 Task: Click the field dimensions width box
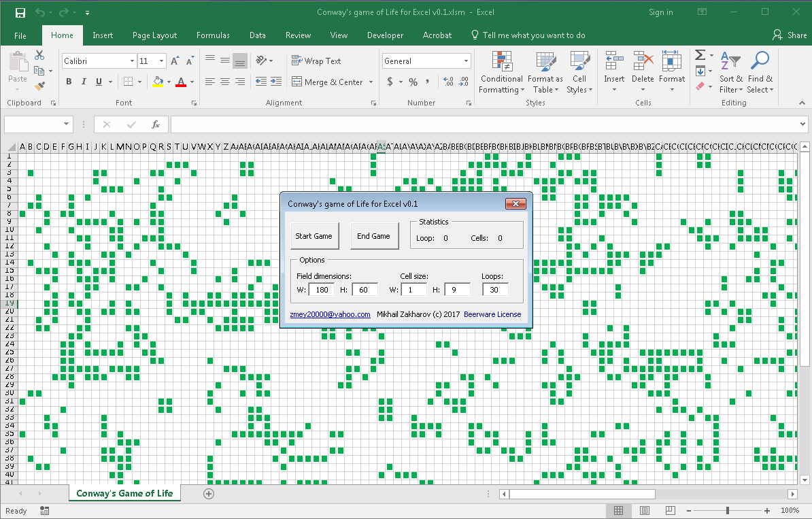pyautogui.click(x=322, y=290)
